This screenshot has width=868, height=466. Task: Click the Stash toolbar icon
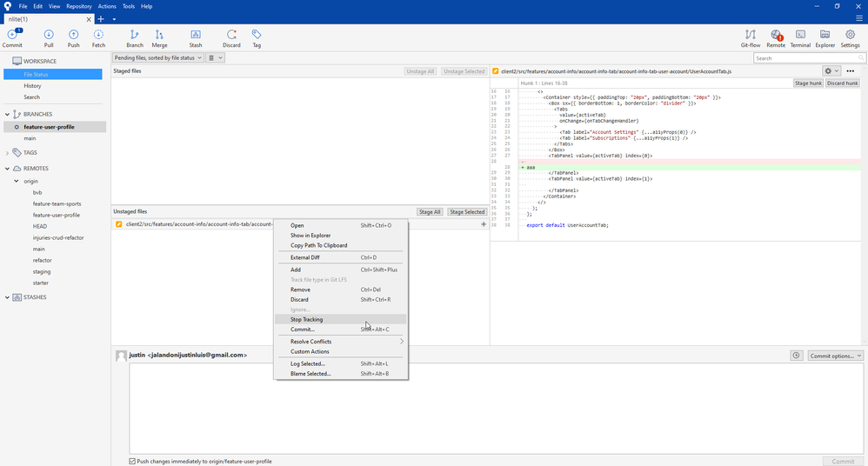[x=196, y=38]
